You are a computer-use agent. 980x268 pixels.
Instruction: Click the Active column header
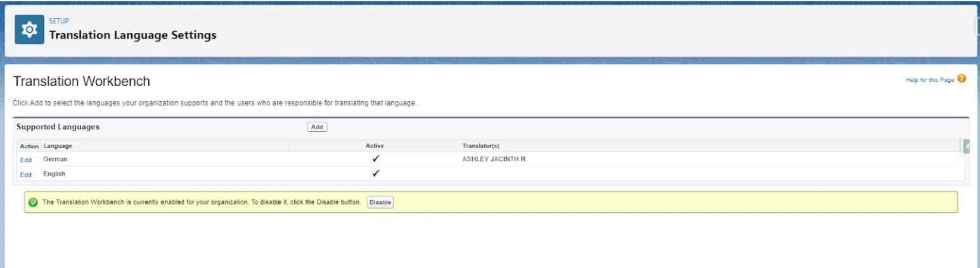click(x=375, y=146)
